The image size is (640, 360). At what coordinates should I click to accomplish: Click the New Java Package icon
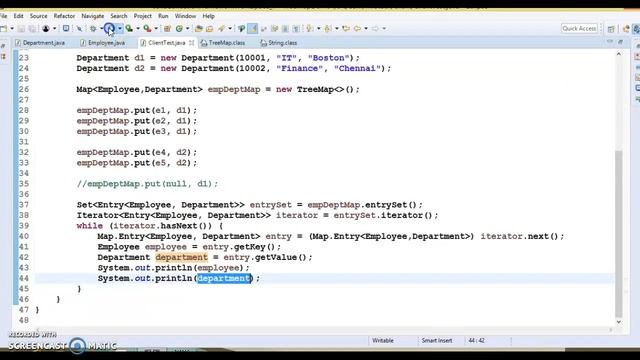tap(167, 29)
